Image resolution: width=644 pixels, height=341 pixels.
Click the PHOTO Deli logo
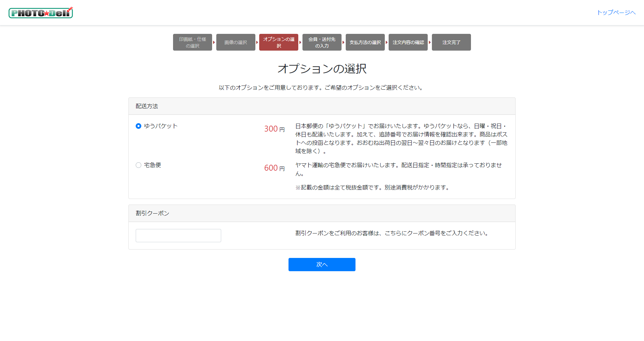pyautogui.click(x=40, y=13)
